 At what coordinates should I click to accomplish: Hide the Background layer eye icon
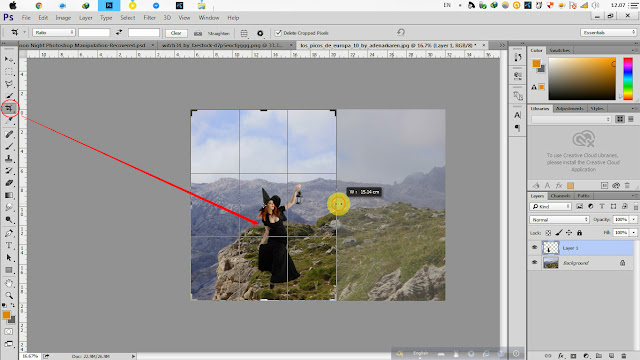pyautogui.click(x=534, y=262)
